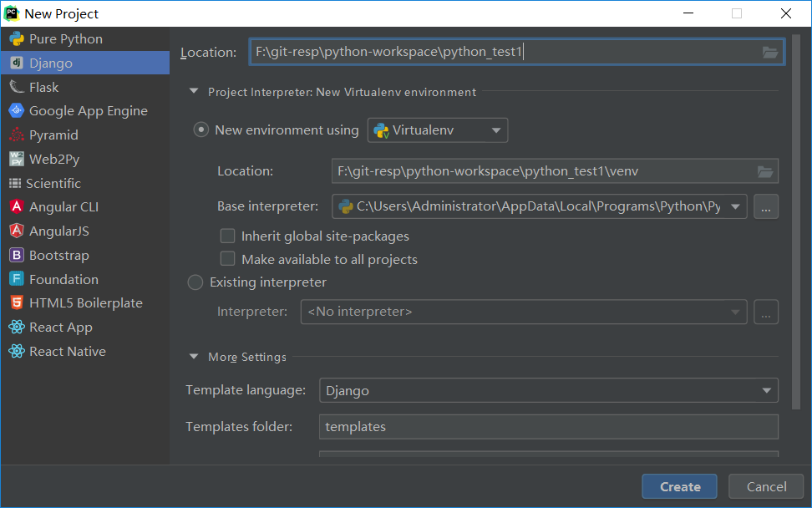Open the disabled Interpreter dropdown
Screen dimensions: 812x508
[x=524, y=312]
